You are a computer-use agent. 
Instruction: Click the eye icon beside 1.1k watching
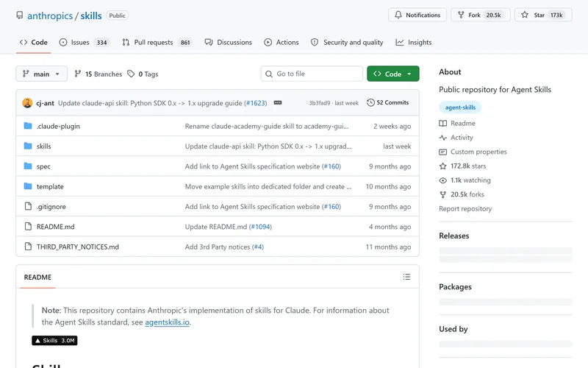443,180
